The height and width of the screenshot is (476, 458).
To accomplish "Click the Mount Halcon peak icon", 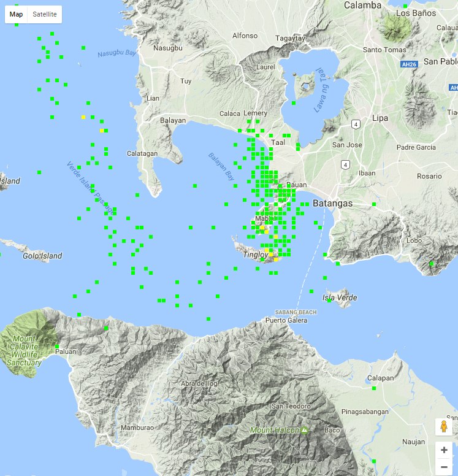I will (303, 430).
